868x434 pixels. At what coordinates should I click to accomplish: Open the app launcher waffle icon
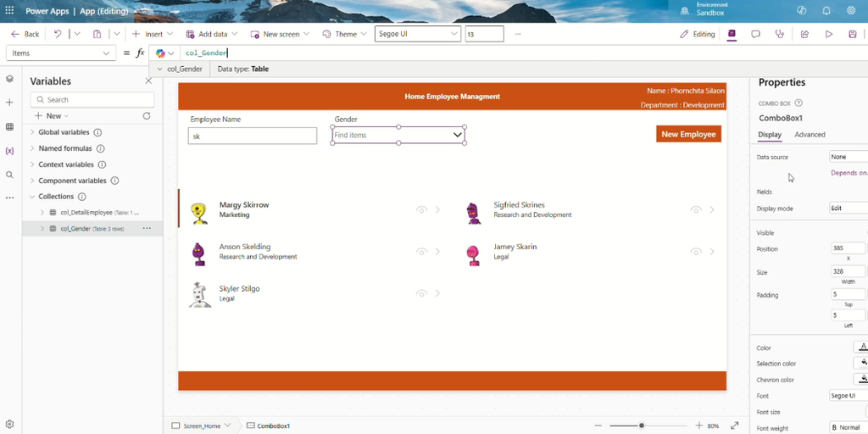tap(9, 10)
